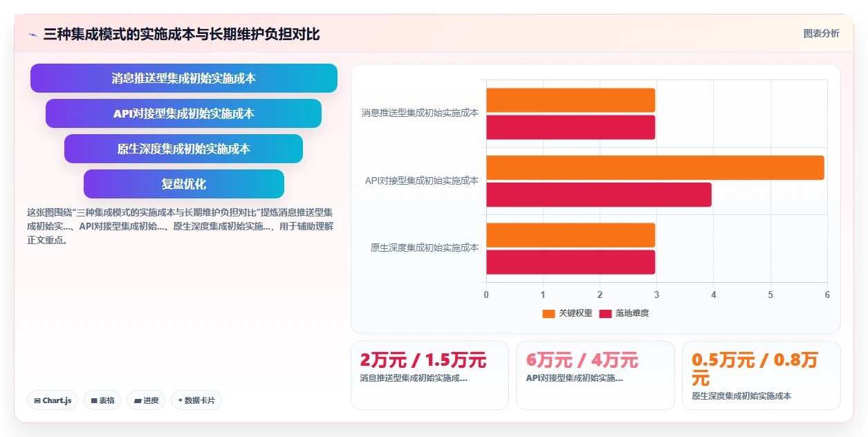Click the x-axis tick value 0

click(x=486, y=295)
